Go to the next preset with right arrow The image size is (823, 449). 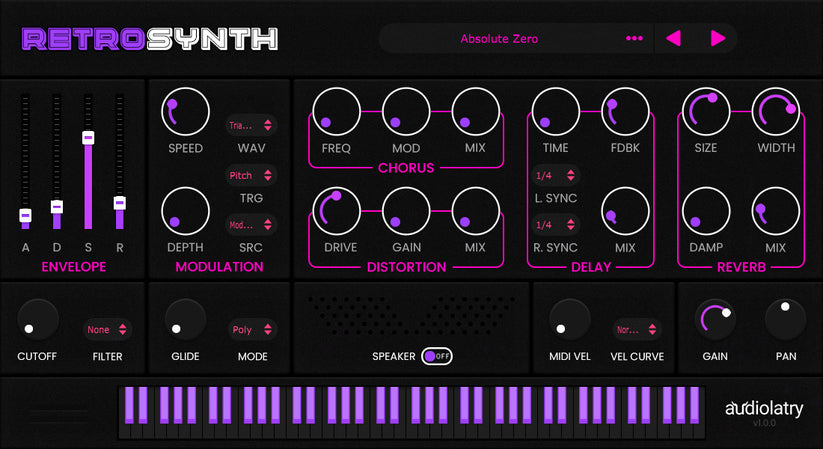click(x=718, y=38)
